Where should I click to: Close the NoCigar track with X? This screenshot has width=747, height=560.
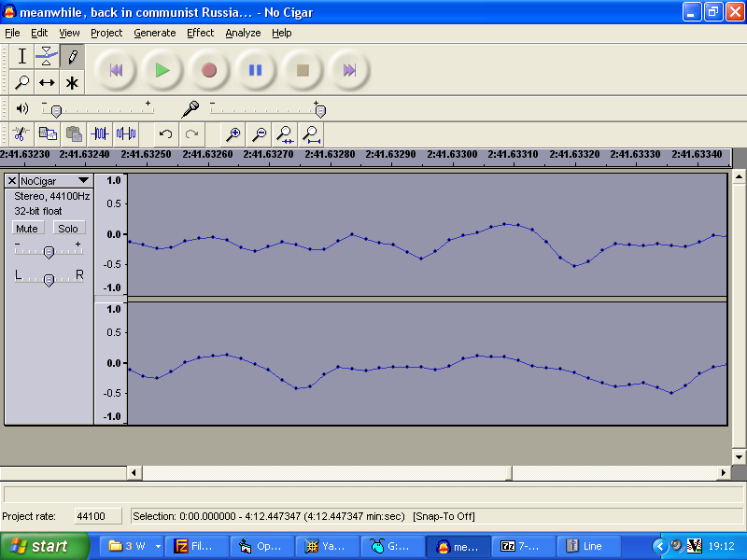point(12,180)
